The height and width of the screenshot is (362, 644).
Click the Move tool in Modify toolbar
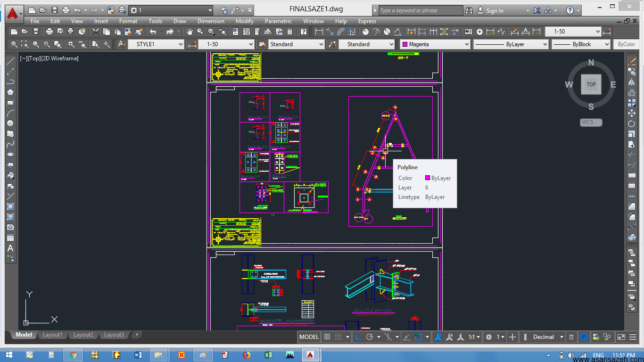coord(632,113)
